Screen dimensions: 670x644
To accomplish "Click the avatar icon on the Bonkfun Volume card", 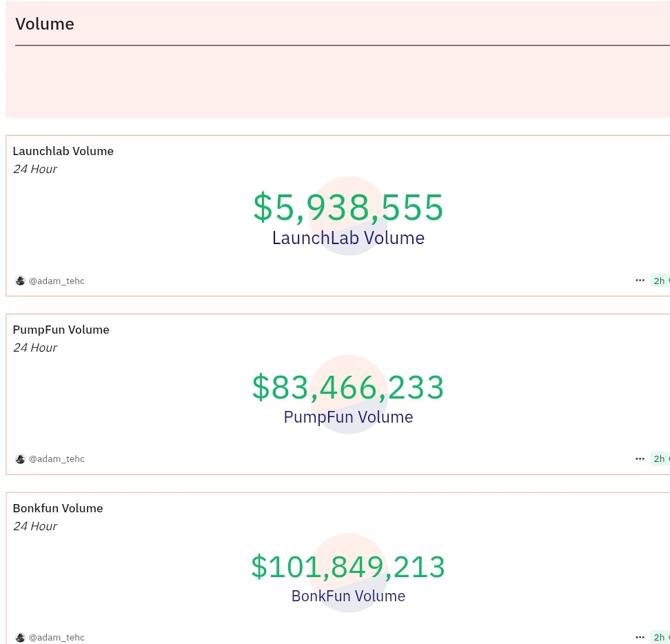I will (x=20, y=637).
